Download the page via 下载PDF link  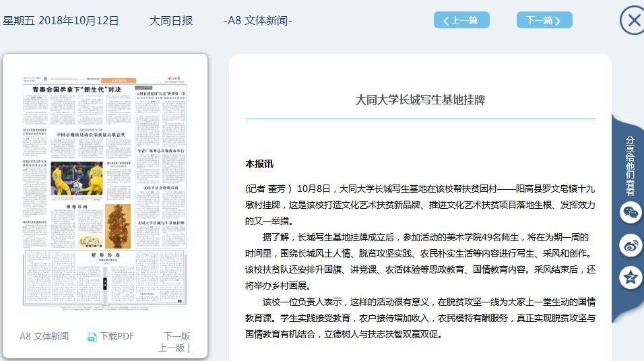click(x=117, y=336)
